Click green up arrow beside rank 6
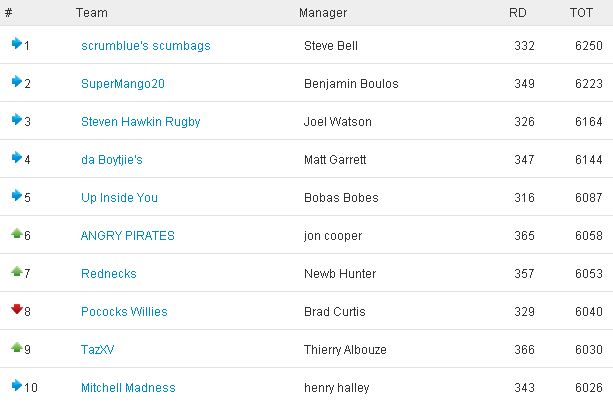613x402 pixels. pos(17,233)
